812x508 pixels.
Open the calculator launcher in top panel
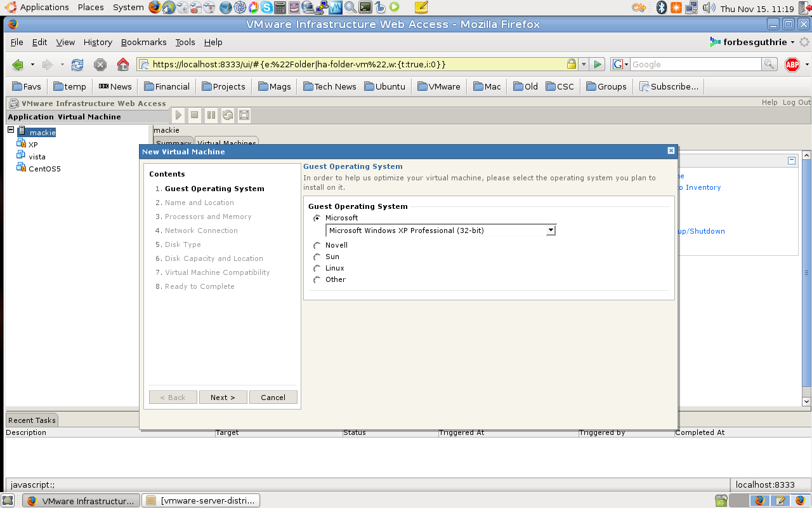pos(280,8)
